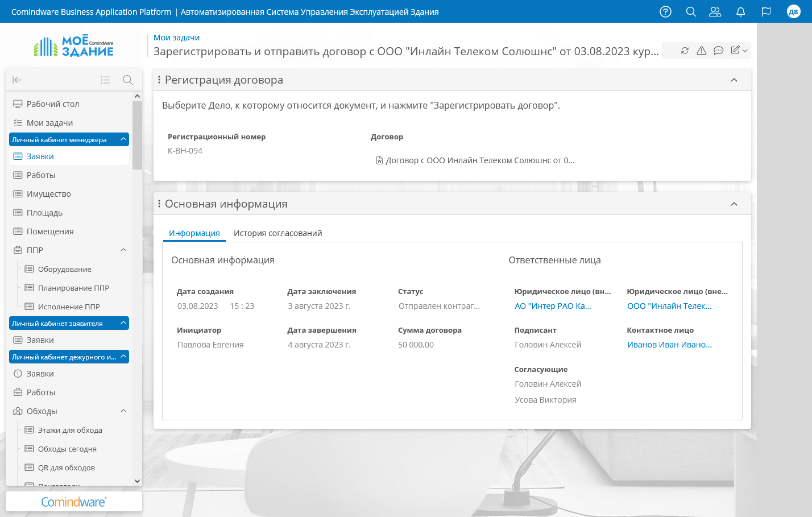Click Основная информация panel drag handle

coord(159,204)
